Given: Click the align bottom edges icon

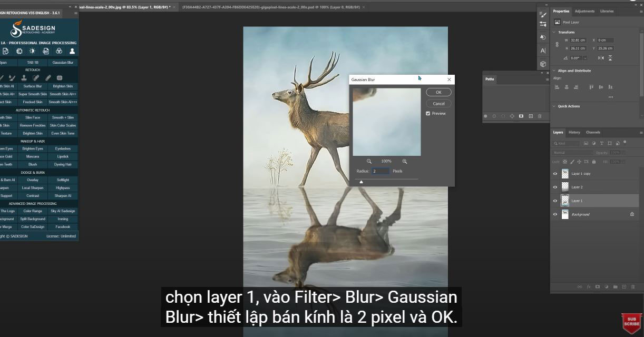Looking at the screenshot, I should point(611,87).
